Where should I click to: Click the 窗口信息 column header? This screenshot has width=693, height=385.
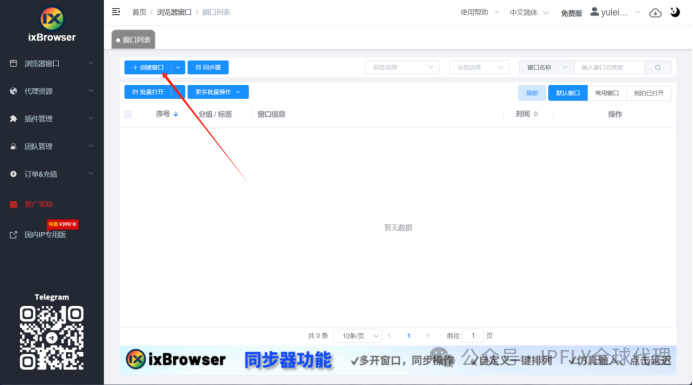pyautogui.click(x=271, y=114)
